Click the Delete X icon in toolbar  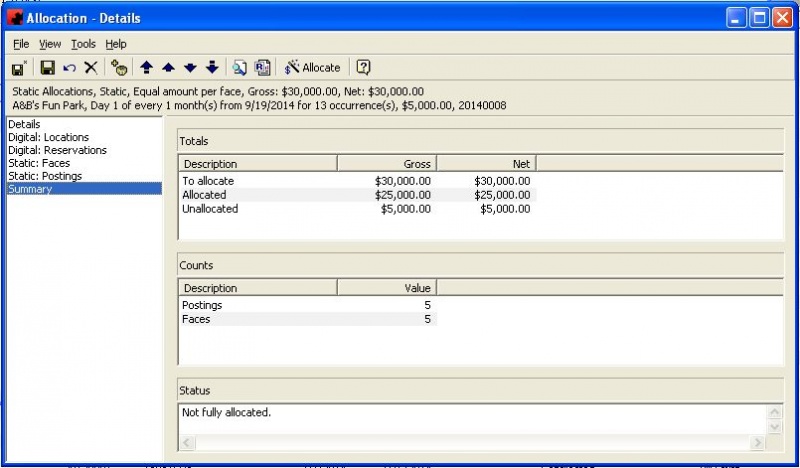(90, 68)
